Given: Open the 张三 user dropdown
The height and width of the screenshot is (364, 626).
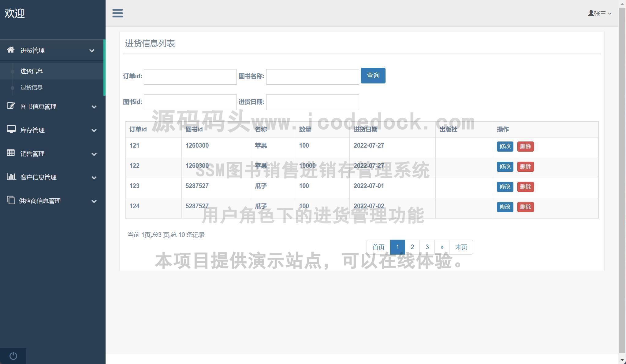Looking at the screenshot, I should pyautogui.click(x=600, y=13).
